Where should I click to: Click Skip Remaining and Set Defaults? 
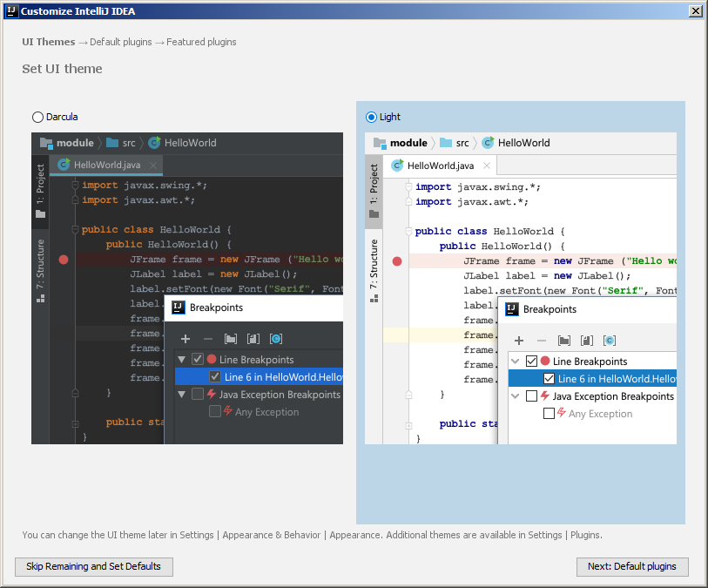click(x=94, y=567)
